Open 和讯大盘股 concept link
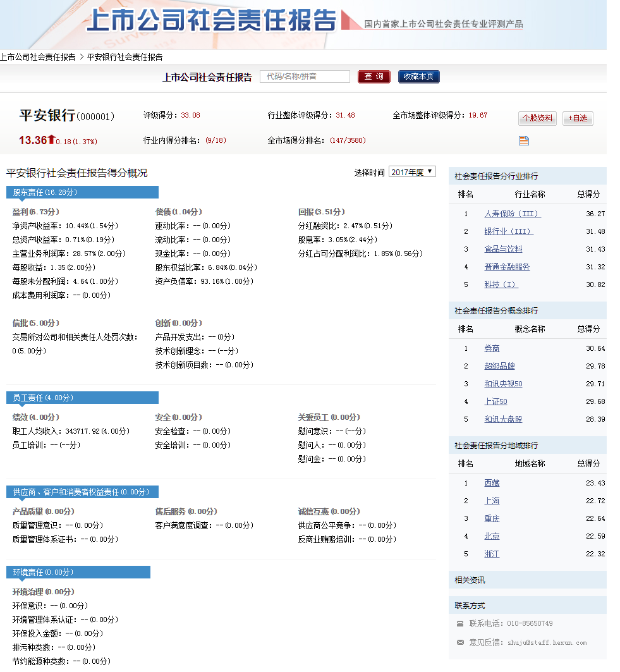 [503, 419]
